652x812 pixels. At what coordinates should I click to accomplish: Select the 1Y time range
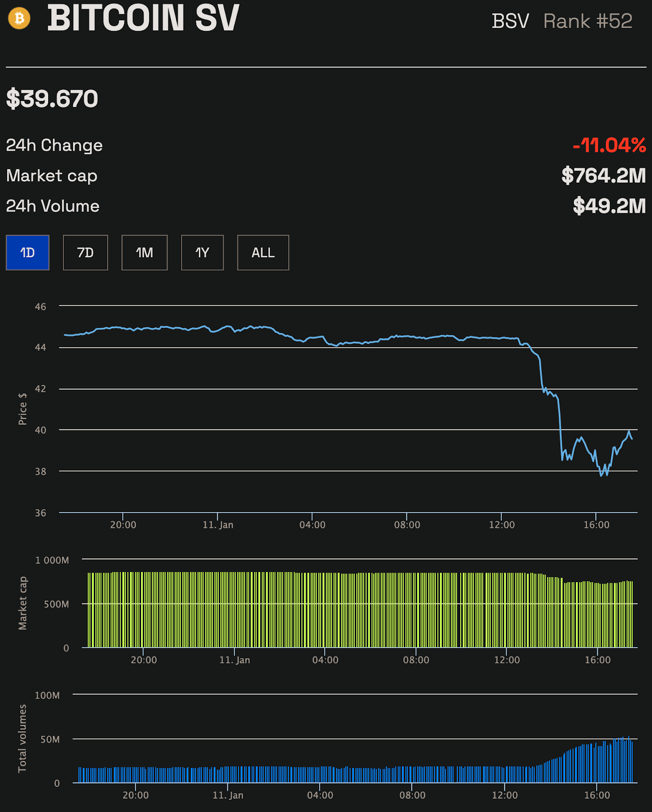[202, 253]
